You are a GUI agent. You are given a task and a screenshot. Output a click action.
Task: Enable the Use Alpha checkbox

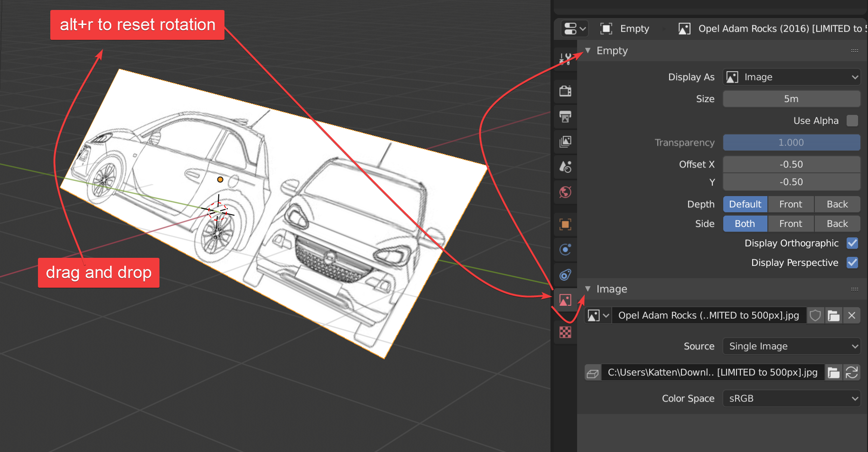click(852, 121)
